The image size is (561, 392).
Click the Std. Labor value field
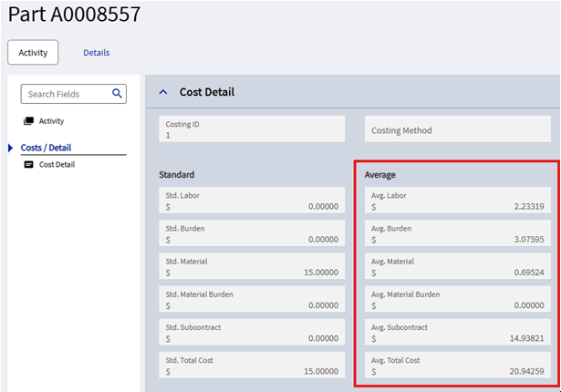pos(252,201)
